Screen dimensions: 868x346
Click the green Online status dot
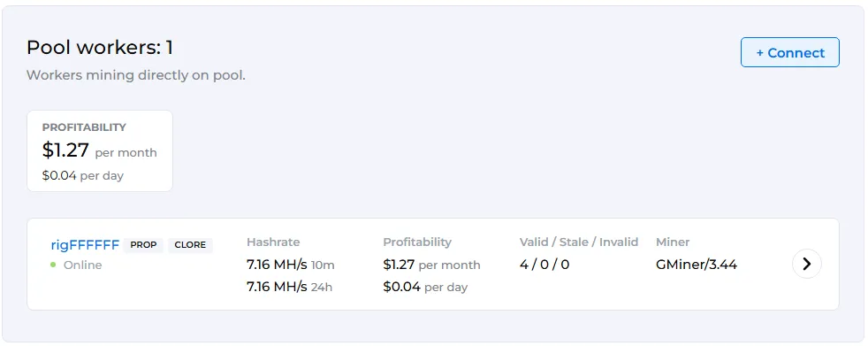pyautogui.click(x=53, y=265)
